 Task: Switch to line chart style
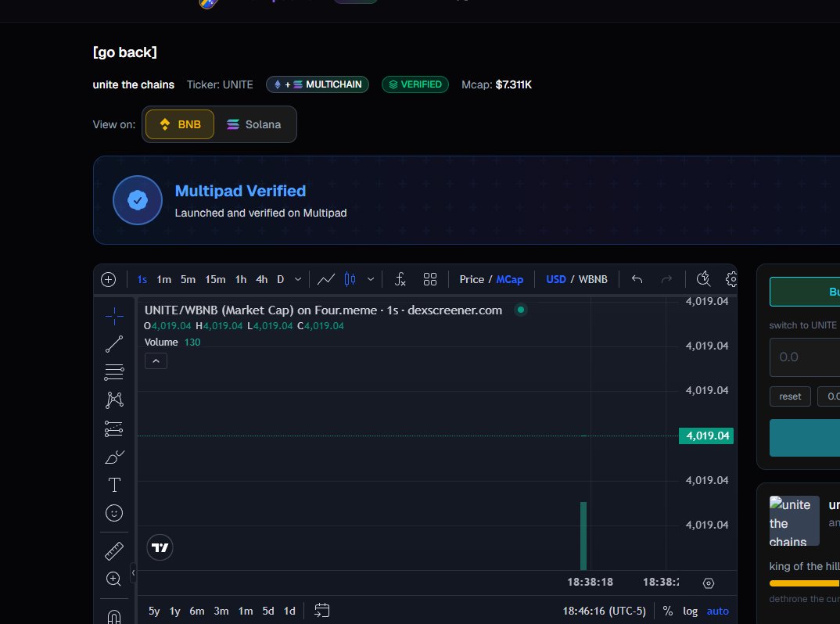(325, 280)
